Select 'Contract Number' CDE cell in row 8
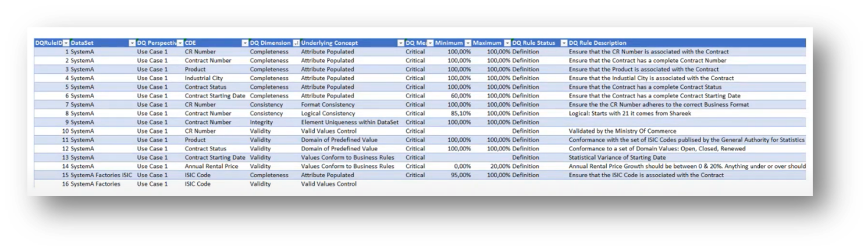This screenshot has height=251, width=868. point(208,113)
